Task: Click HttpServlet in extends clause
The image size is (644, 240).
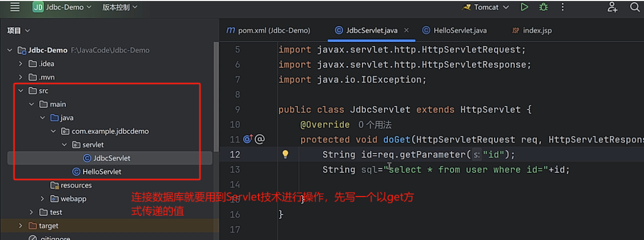Action: (491, 109)
